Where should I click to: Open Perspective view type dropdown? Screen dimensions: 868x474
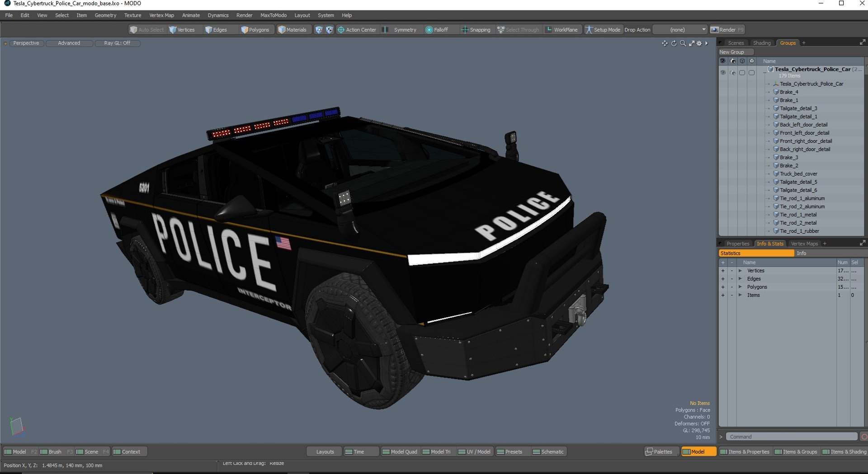click(26, 43)
